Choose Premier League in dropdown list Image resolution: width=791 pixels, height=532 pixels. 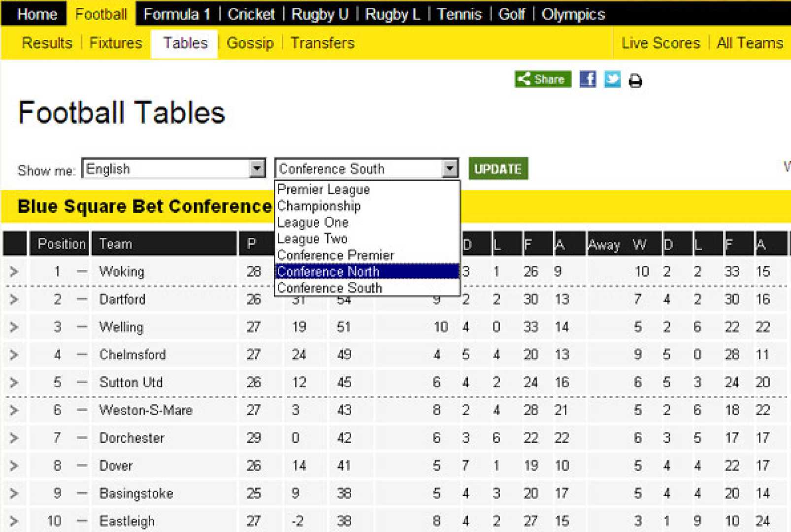pyautogui.click(x=323, y=190)
